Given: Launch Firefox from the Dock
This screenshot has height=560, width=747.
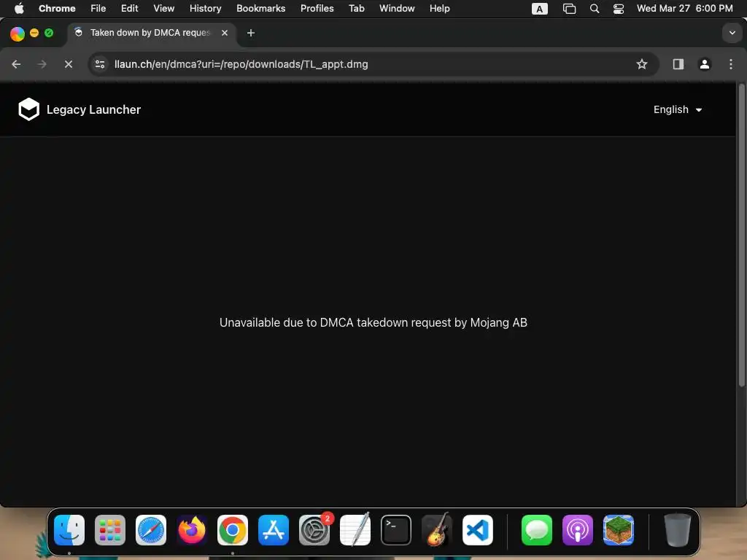Looking at the screenshot, I should pyautogui.click(x=192, y=530).
